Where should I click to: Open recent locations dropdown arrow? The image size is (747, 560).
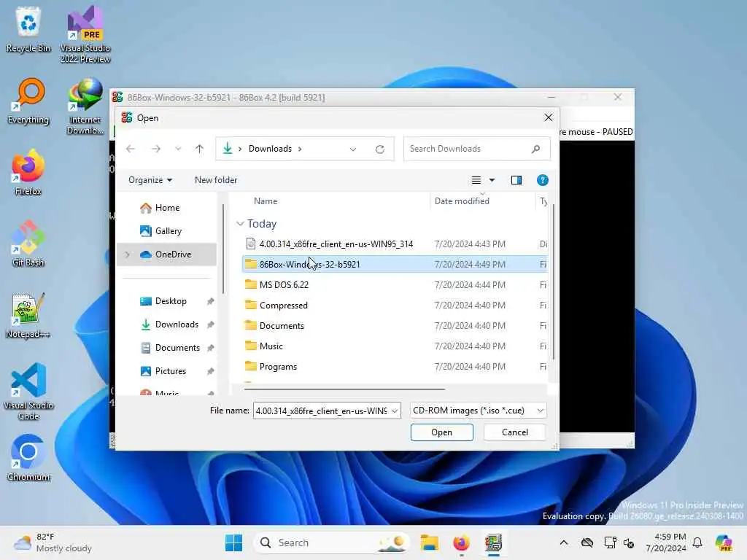178,149
